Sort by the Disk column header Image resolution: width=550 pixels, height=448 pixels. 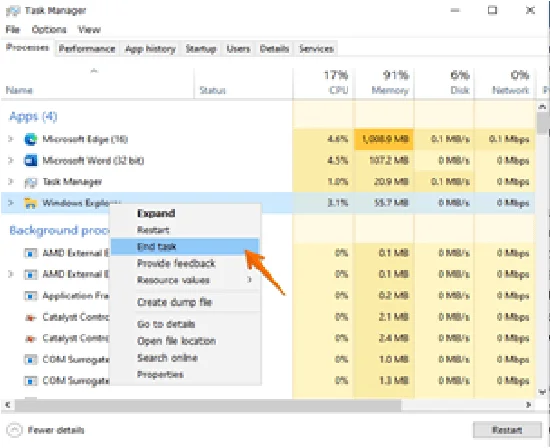tap(444, 83)
